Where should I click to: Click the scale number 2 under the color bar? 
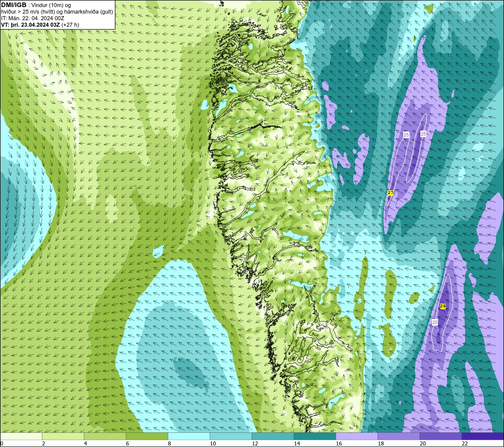(x=43, y=444)
